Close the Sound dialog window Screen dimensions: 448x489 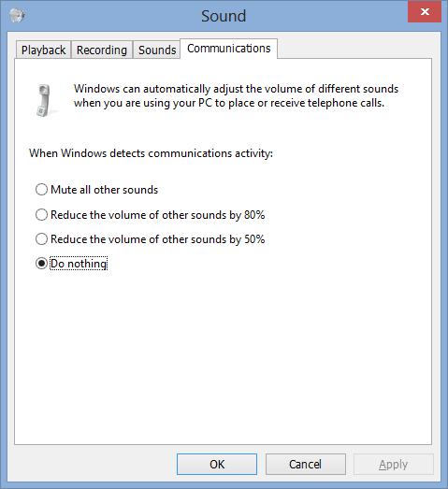click(425, 11)
